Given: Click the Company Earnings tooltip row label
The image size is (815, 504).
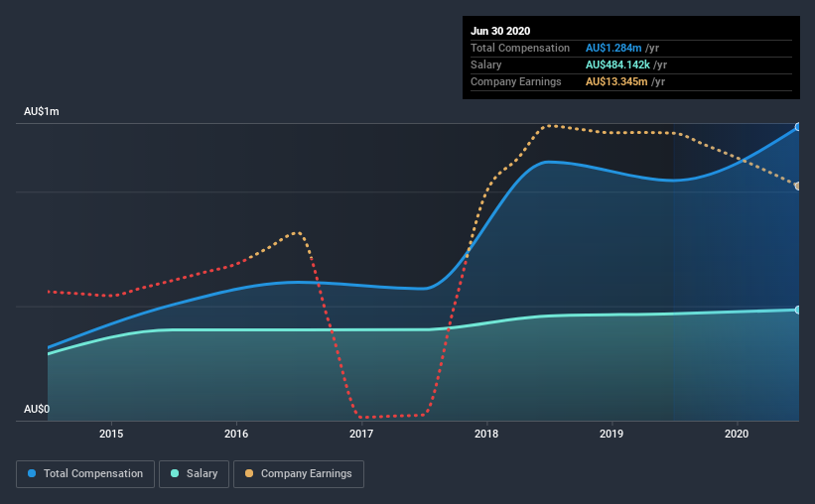Looking at the screenshot, I should (x=516, y=81).
